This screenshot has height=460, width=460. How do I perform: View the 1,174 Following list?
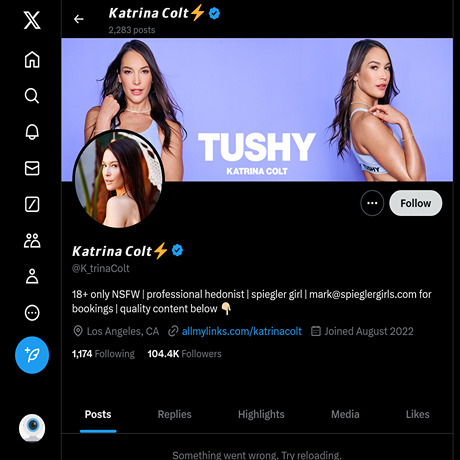point(103,354)
